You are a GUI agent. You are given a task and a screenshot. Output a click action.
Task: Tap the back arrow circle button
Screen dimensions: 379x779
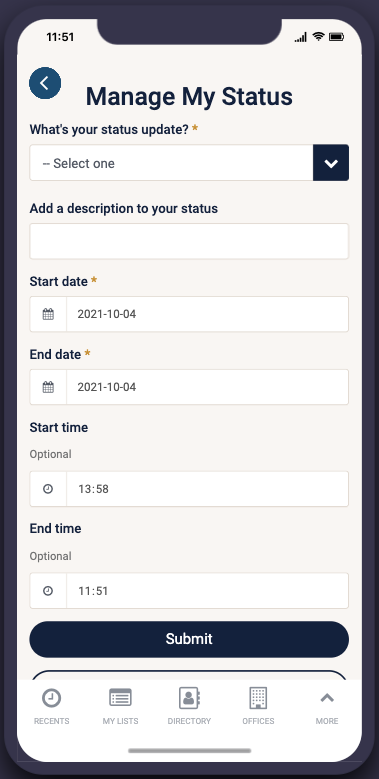(45, 83)
